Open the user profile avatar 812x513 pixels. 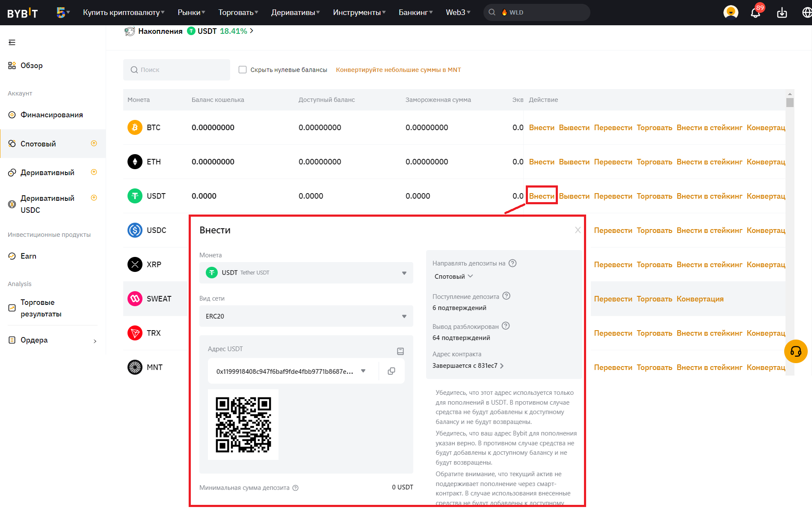tap(730, 12)
